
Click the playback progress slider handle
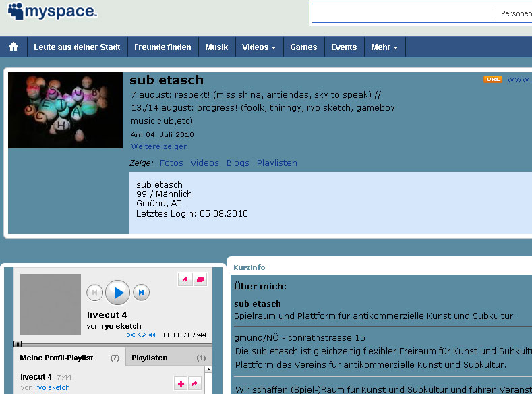tap(18, 344)
